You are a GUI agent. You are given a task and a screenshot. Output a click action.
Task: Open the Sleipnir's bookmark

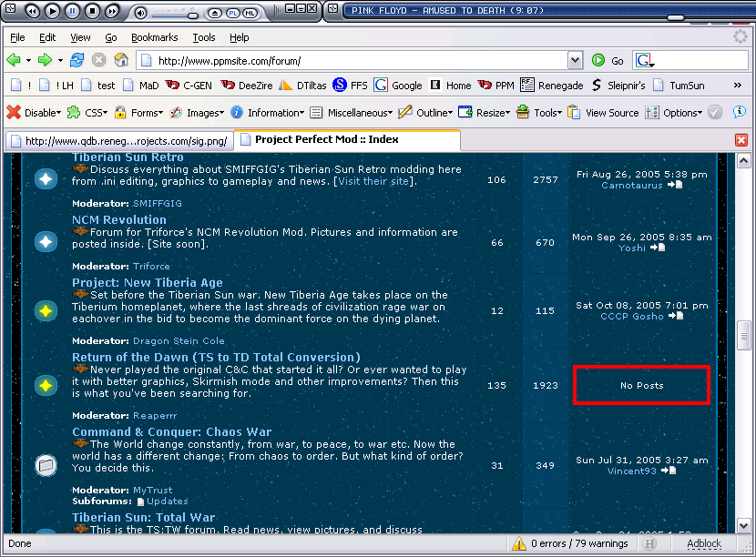click(618, 86)
